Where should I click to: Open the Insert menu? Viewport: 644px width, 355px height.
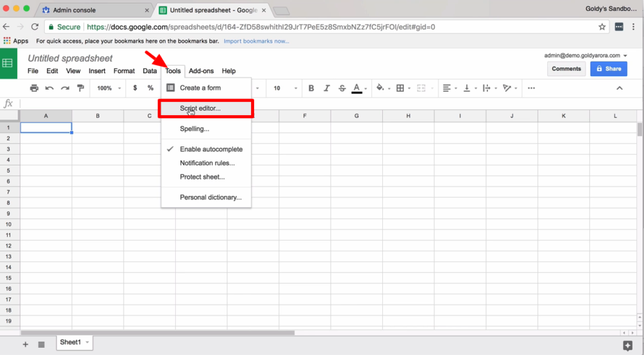[97, 71]
